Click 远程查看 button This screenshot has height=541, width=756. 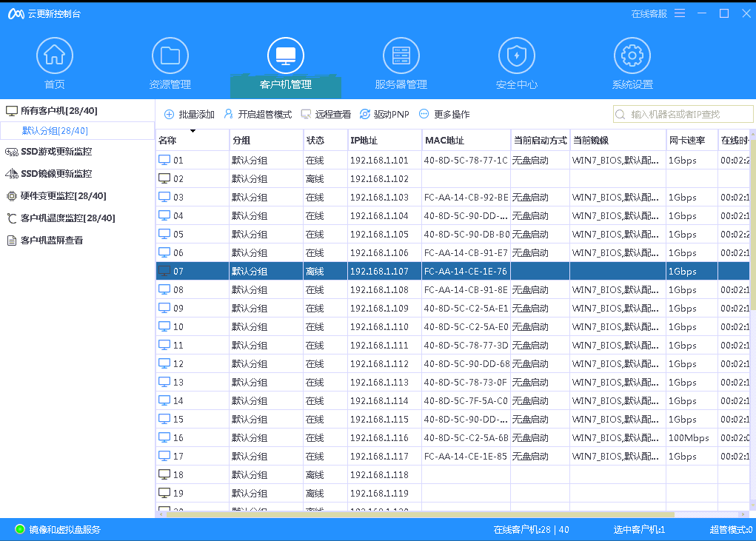pos(326,114)
